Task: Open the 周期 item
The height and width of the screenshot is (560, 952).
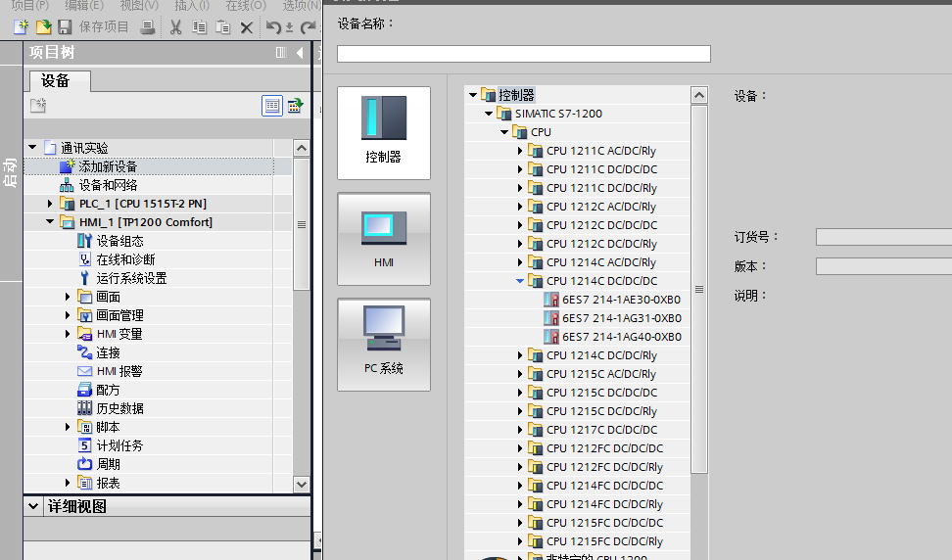Action: click(x=108, y=464)
